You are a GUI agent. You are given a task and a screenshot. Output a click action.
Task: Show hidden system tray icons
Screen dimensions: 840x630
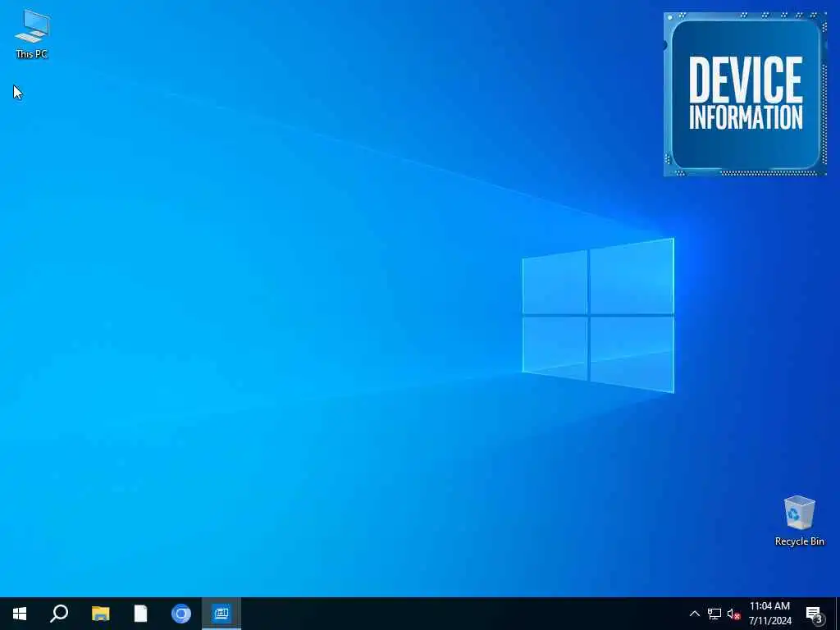[694, 614]
